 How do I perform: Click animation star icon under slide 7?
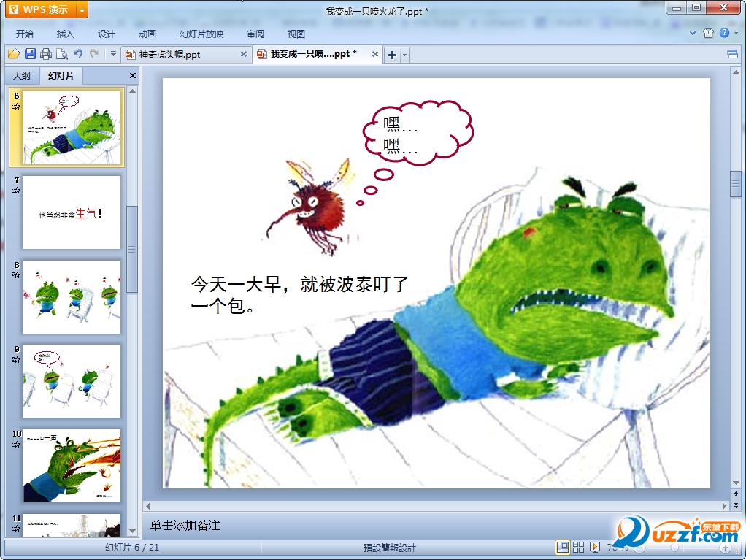(16, 191)
